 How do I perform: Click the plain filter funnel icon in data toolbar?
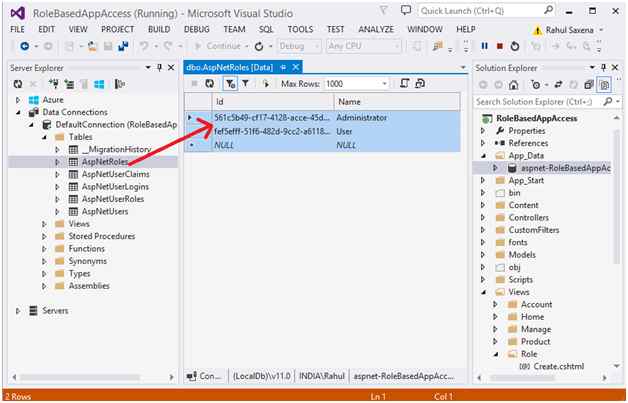[x=245, y=83]
